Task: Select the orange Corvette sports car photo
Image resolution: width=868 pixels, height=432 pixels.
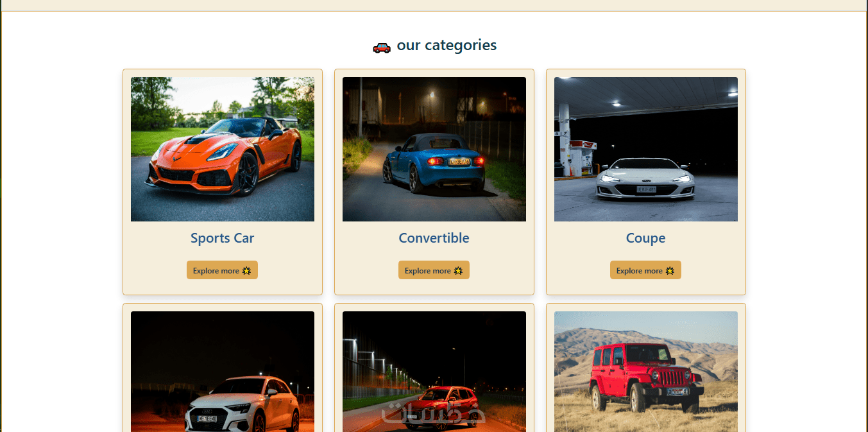Action: (x=223, y=150)
